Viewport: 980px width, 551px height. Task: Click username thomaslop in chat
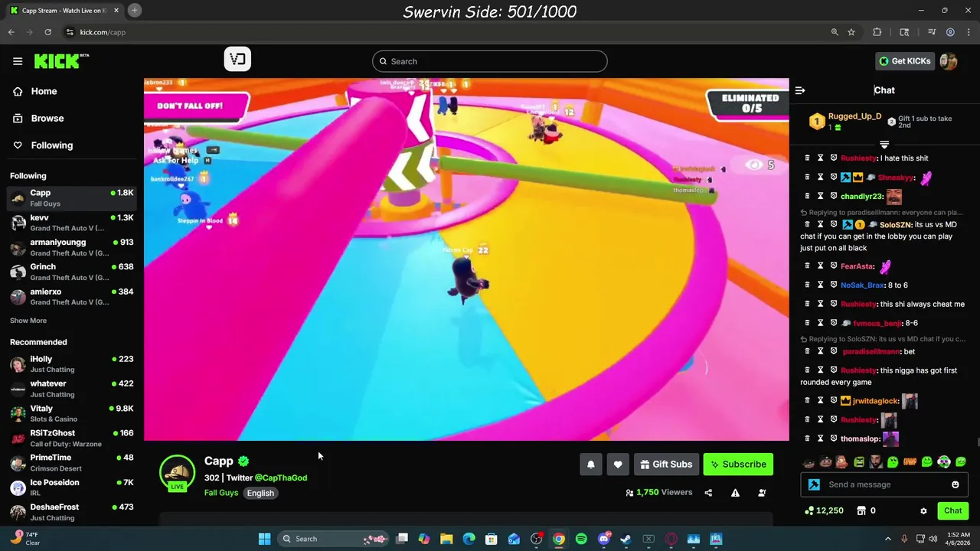pos(860,439)
